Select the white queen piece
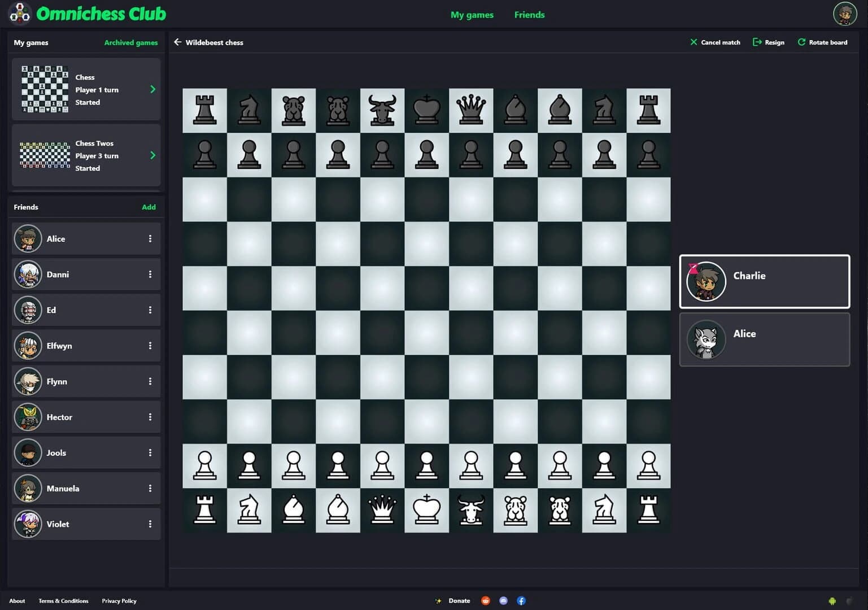 (x=382, y=510)
